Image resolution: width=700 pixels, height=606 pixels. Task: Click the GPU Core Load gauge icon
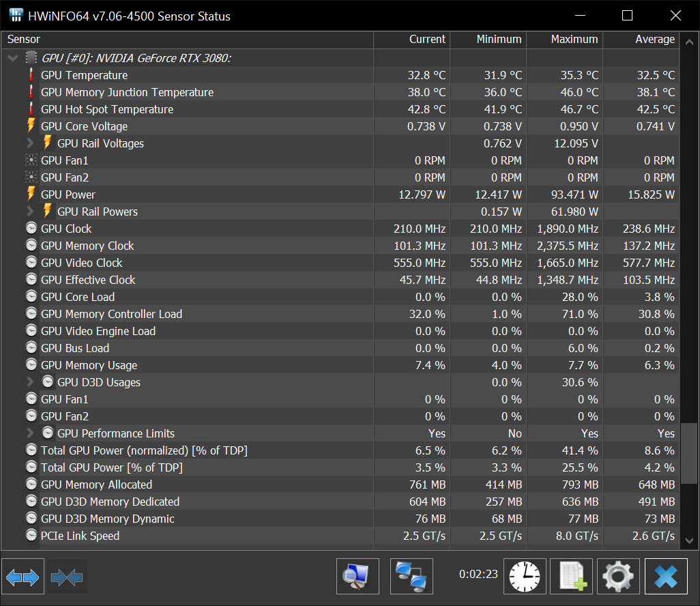[x=31, y=297]
